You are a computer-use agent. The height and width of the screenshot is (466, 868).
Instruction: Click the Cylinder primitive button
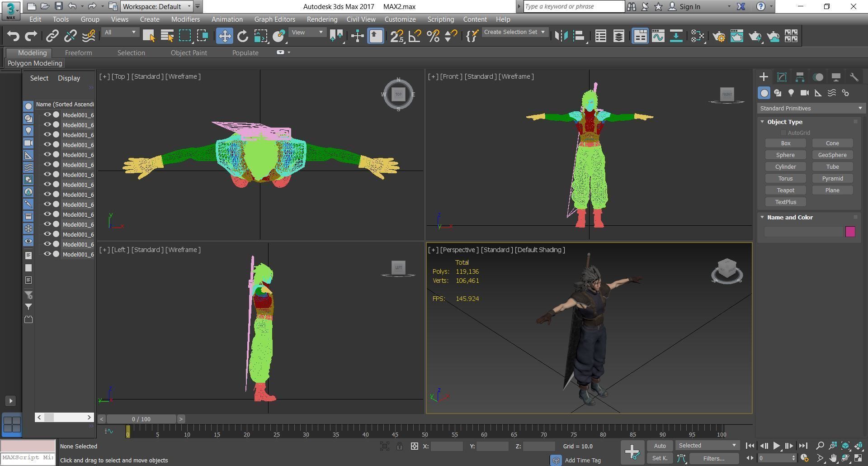click(786, 167)
